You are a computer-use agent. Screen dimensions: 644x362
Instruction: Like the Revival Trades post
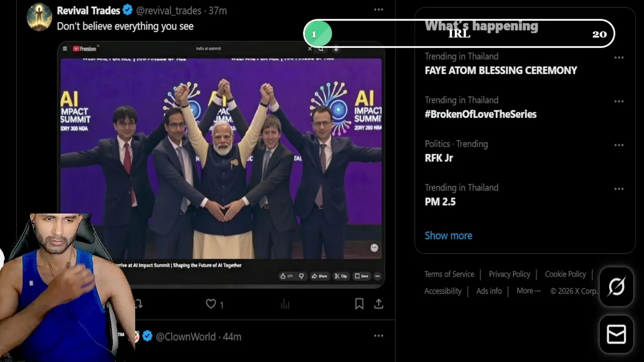click(211, 304)
